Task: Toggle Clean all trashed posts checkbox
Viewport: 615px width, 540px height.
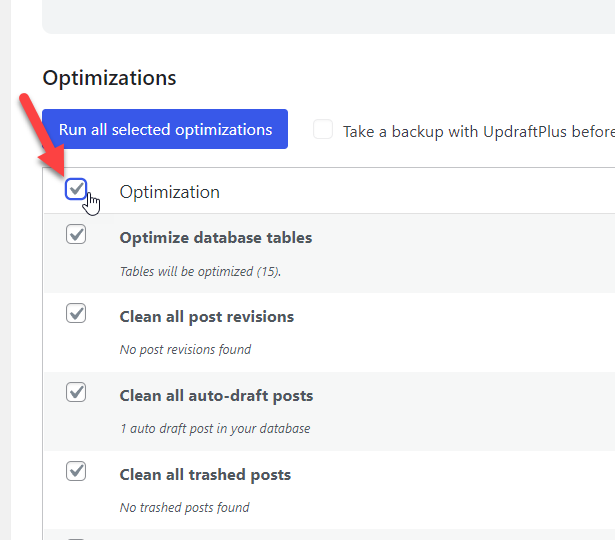Action: tap(76, 471)
